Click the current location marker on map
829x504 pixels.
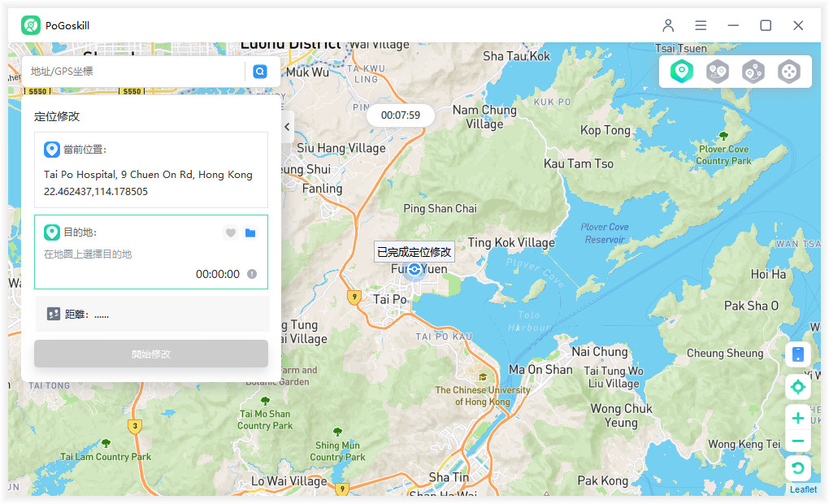click(414, 269)
